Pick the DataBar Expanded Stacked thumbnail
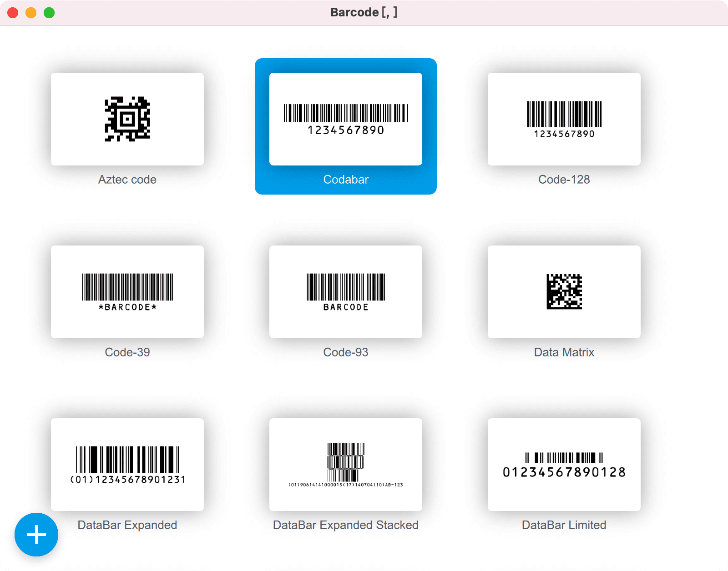Screen dimensions: 728x571 346,465
